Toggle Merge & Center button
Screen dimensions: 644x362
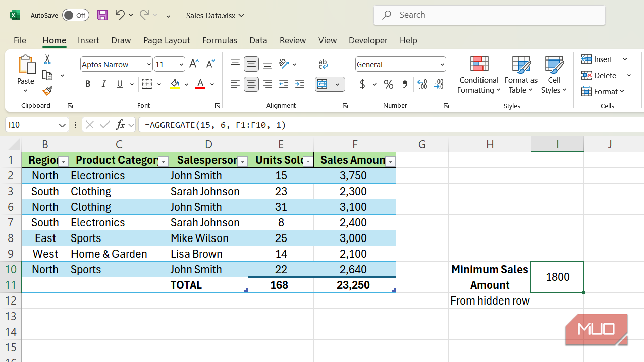[323, 84]
